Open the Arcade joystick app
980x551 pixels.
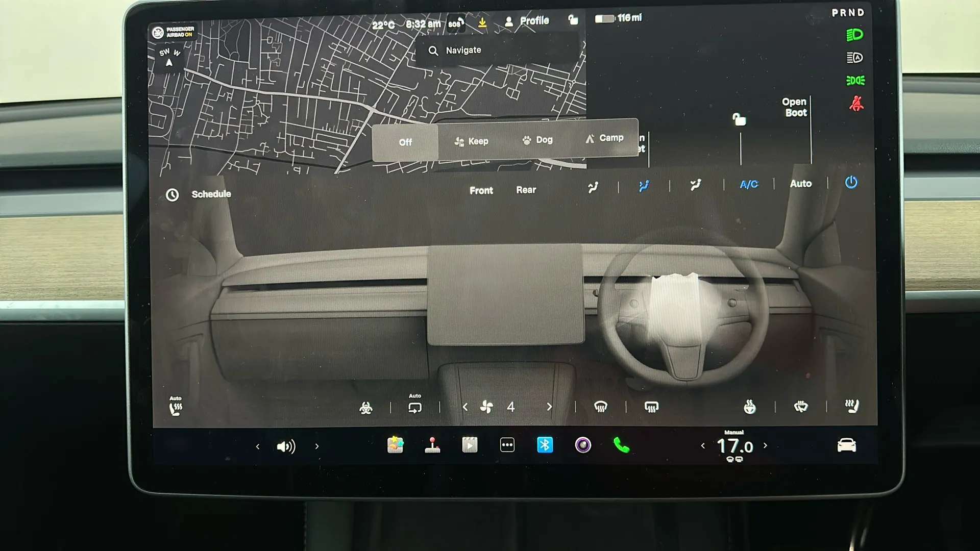[x=432, y=445]
